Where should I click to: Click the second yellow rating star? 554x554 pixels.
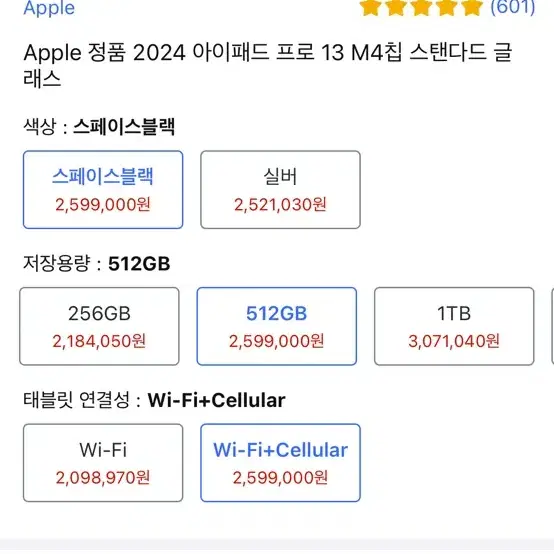[x=395, y=8]
